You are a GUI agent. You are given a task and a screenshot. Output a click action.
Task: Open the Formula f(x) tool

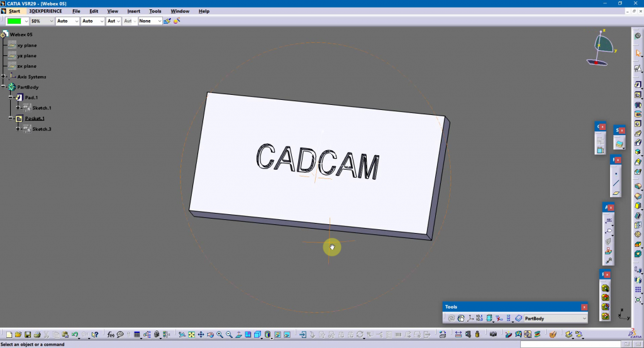111,335
